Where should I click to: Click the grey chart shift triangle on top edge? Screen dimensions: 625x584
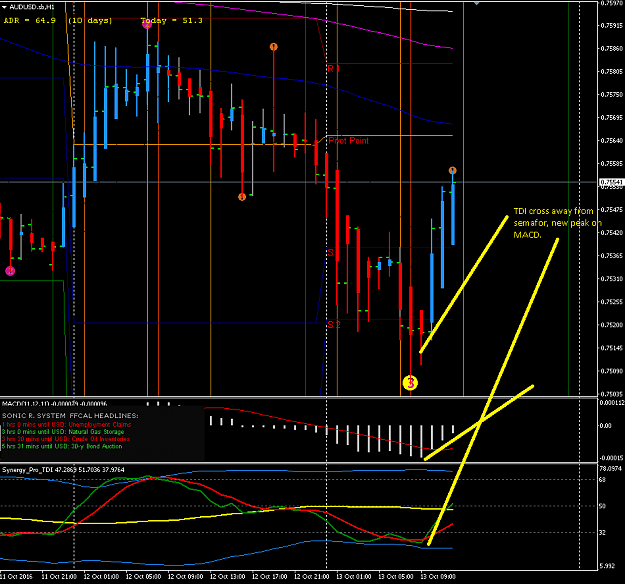476,3
